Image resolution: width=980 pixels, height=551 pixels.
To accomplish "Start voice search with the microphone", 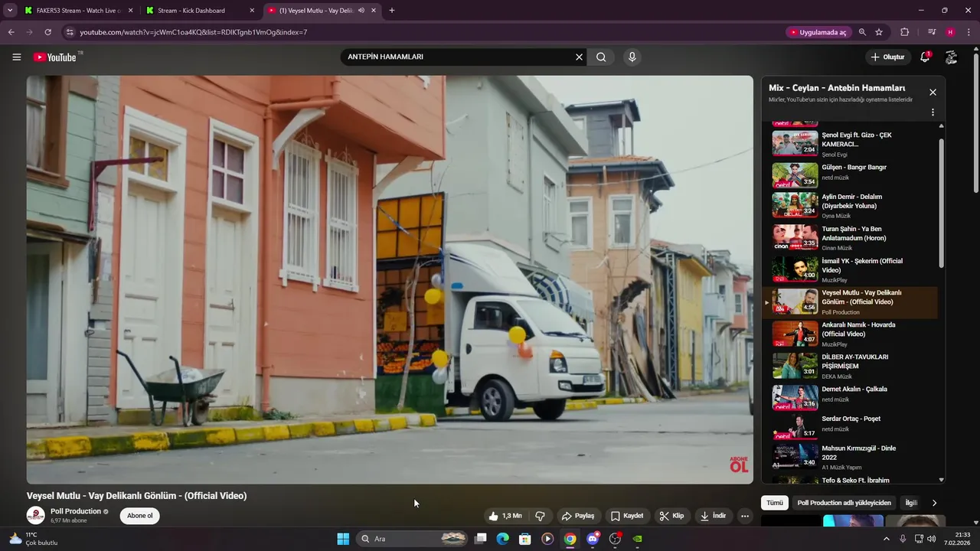I will click(632, 57).
